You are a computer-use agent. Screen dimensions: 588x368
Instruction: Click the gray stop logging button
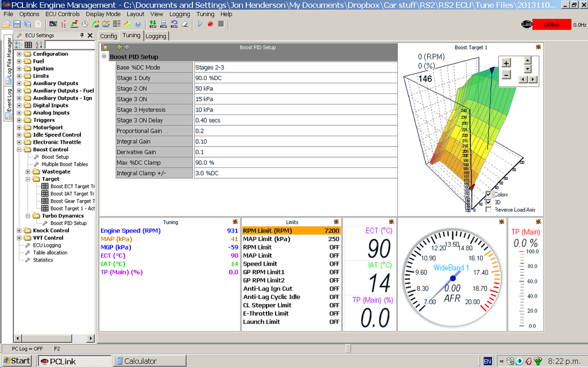click(221, 24)
